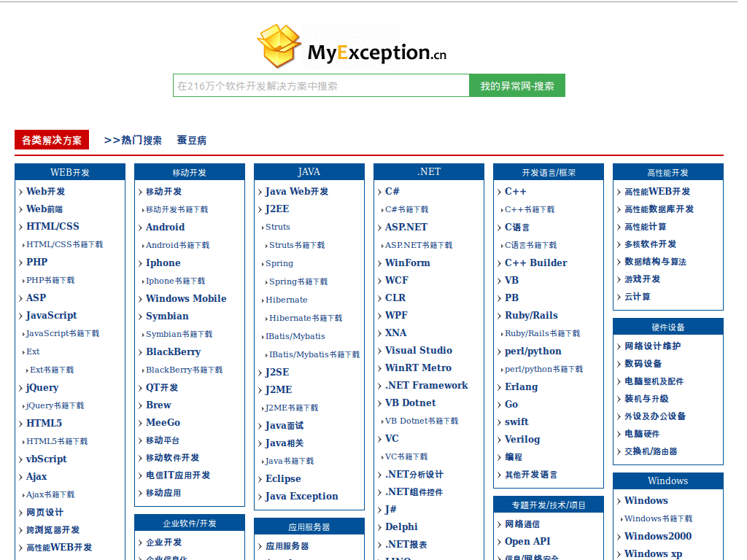Open the Symbian link
The height and width of the screenshot is (560, 747).
(167, 316)
